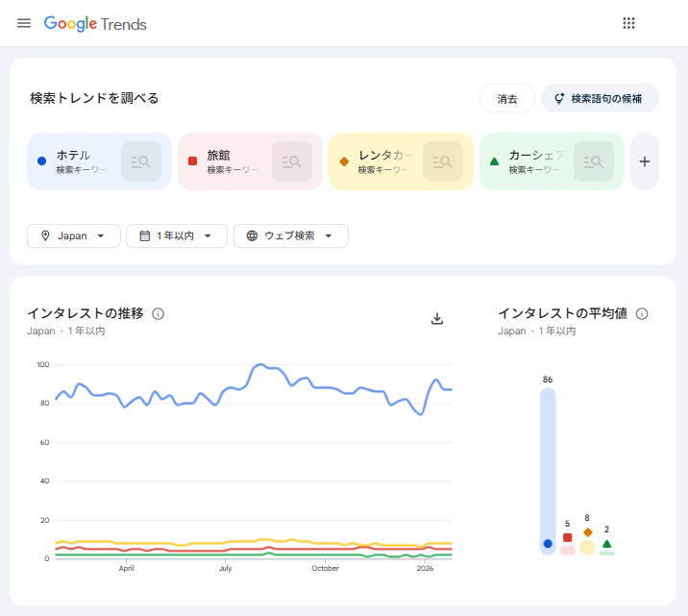The height and width of the screenshot is (616, 688).
Task: Open the hamburger main menu
Action: tap(24, 23)
